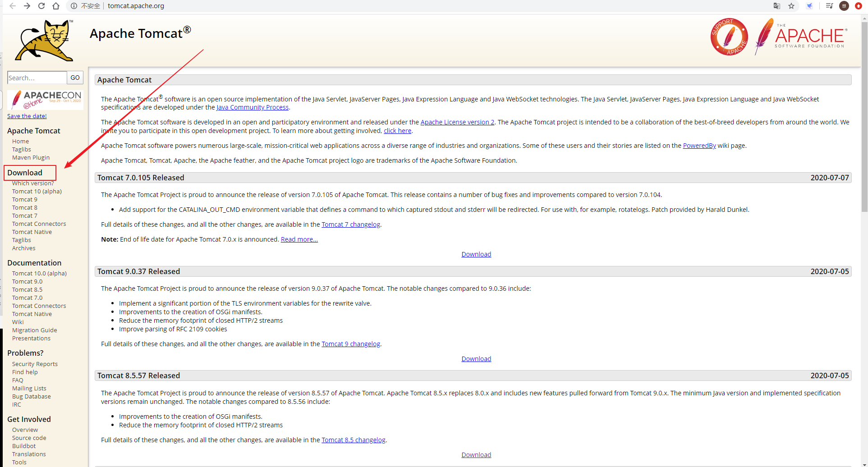Open the Archives link
Screen dimensions: 868x467
pos(23,248)
